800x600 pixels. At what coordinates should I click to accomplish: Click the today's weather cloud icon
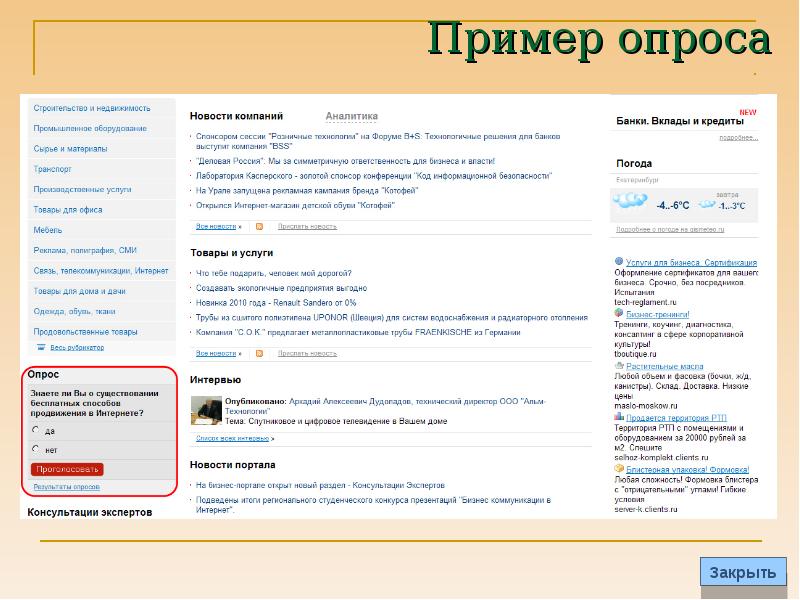(x=629, y=202)
